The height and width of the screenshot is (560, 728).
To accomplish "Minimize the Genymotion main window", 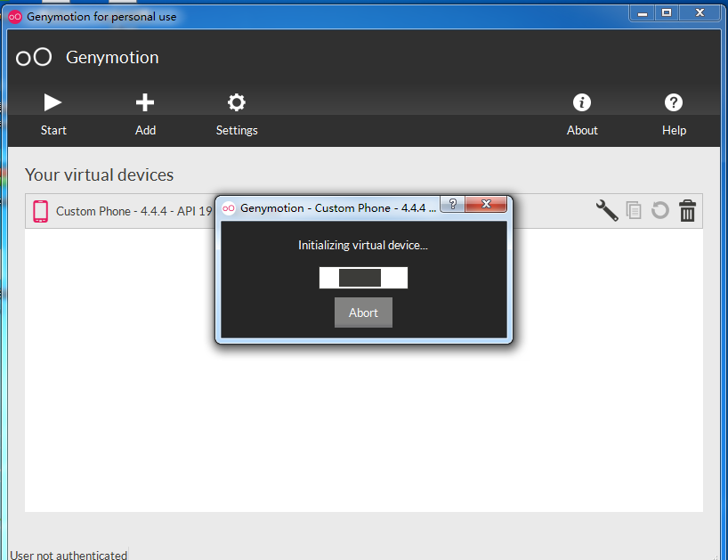I will (643, 14).
